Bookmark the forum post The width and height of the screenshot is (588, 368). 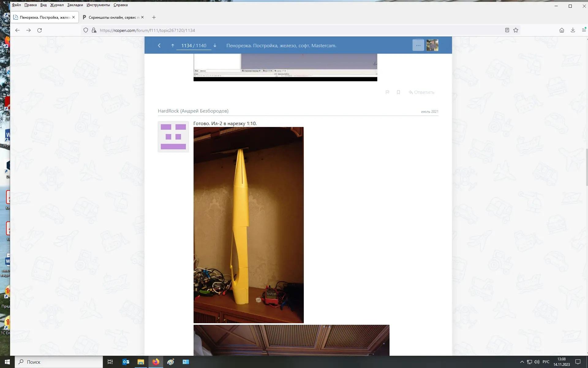[x=398, y=92]
